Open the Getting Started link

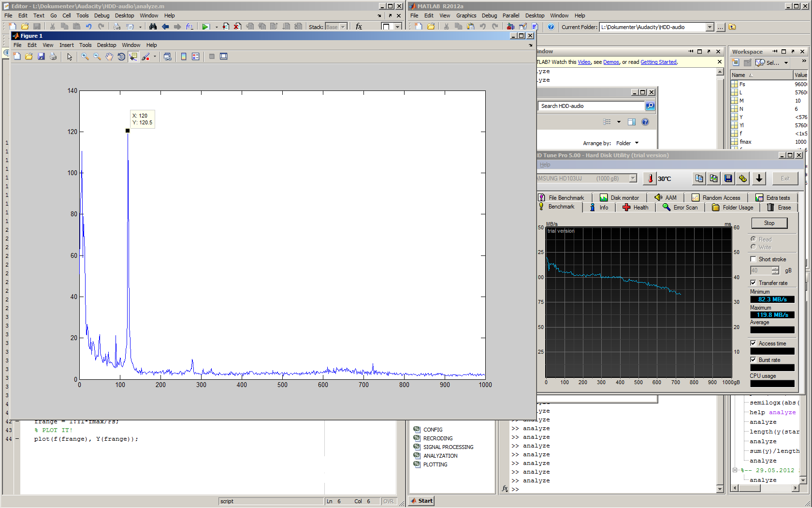click(x=658, y=62)
